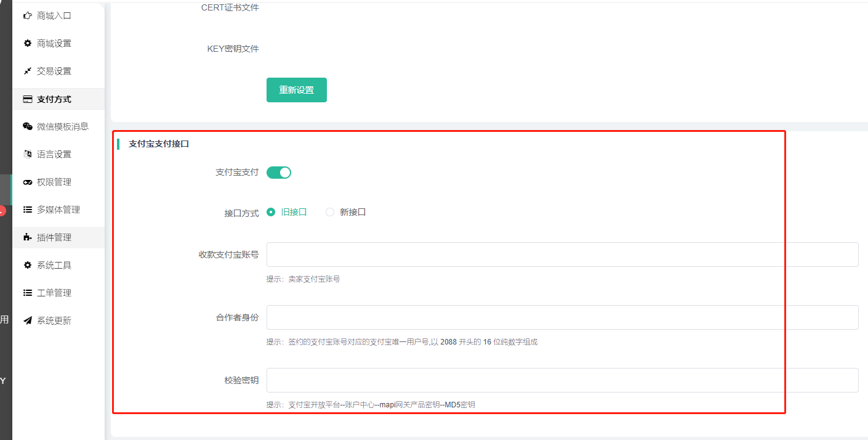The image size is (868, 440).
Task: Open 系统更新 page
Action: point(58,320)
